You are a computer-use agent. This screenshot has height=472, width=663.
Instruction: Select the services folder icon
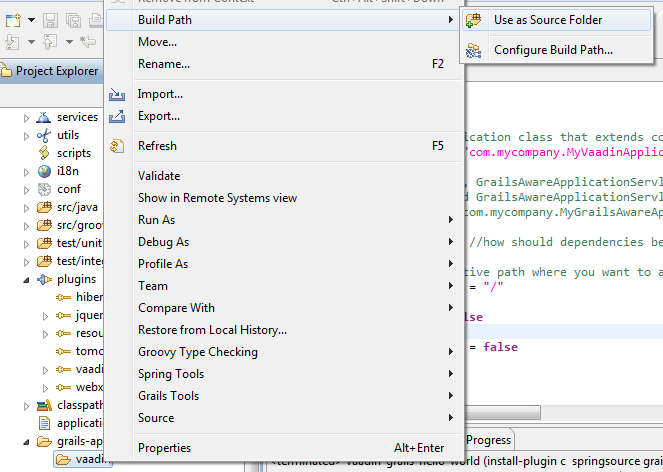[x=44, y=117]
